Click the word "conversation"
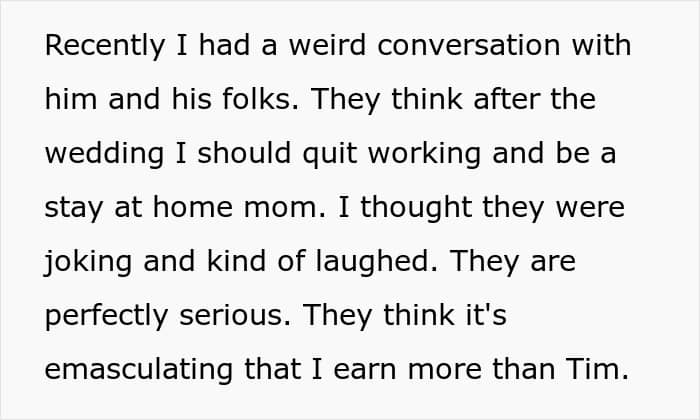This screenshot has height=420, width=700. [x=469, y=46]
